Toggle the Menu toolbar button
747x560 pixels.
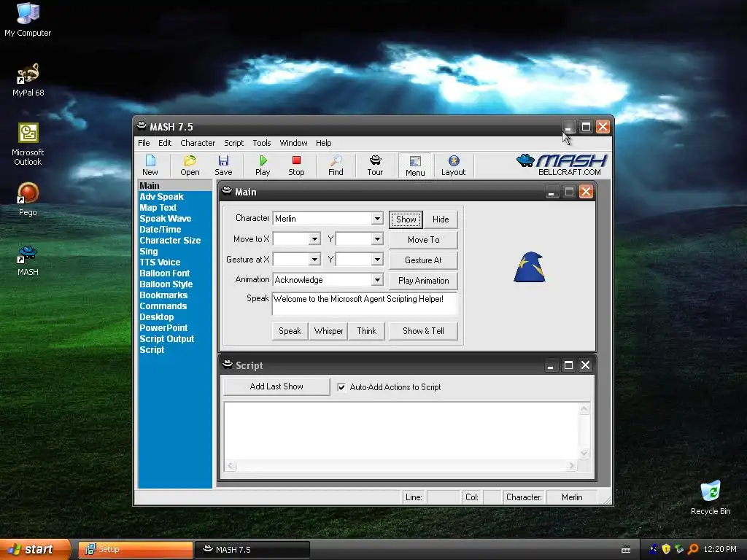pos(415,166)
